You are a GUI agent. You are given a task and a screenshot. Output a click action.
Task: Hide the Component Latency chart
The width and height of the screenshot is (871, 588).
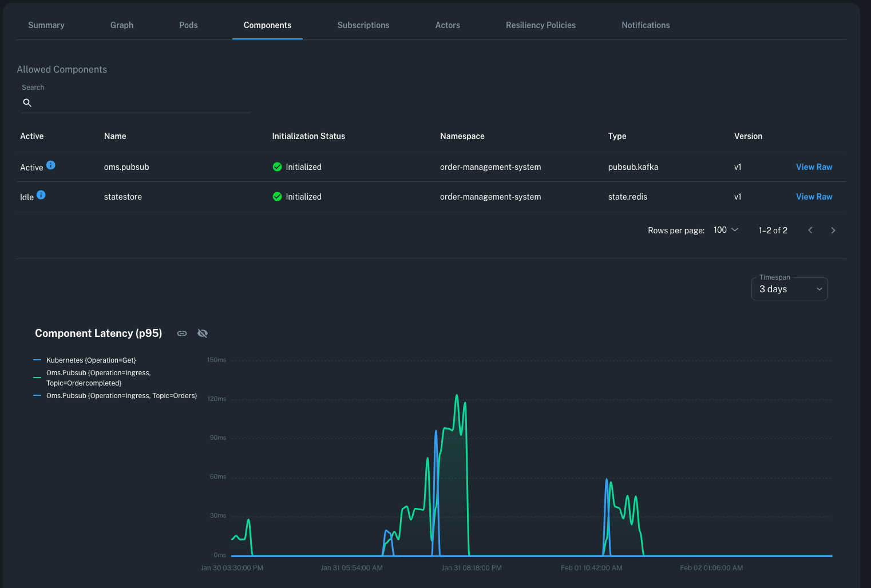(x=203, y=333)
